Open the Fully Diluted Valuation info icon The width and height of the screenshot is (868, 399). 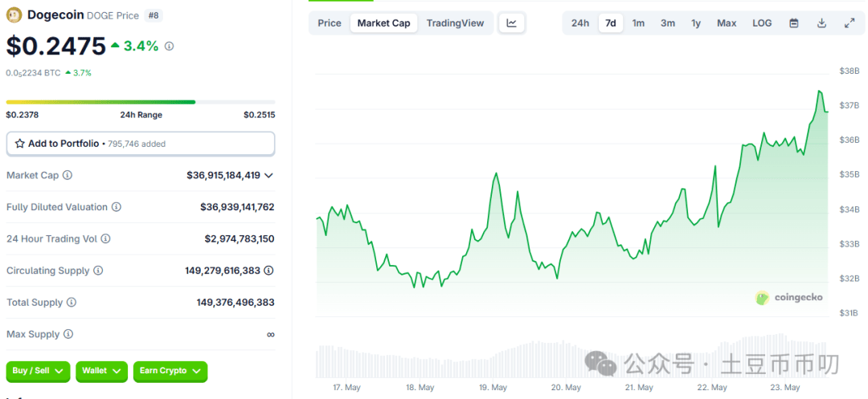[117, 207]
